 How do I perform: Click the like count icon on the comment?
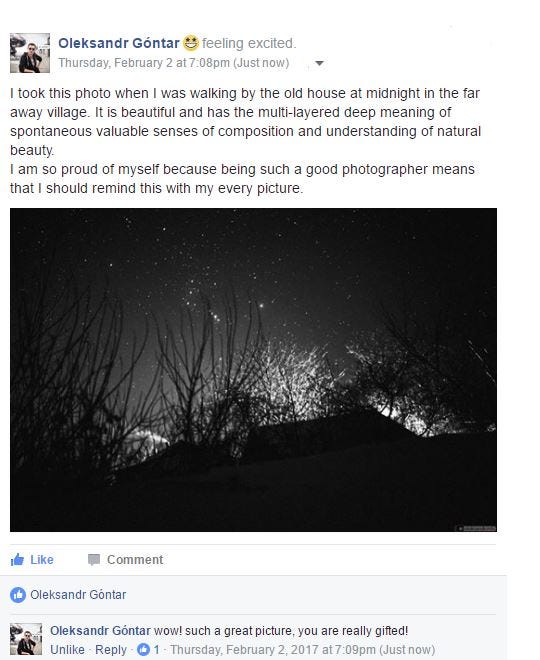coord(144,649)
